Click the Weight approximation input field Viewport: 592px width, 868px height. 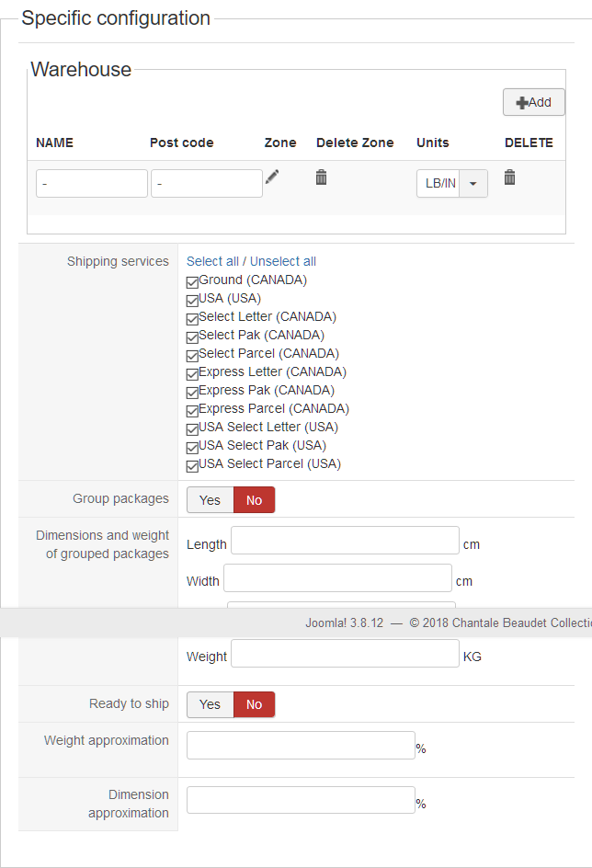pos(301,746)
